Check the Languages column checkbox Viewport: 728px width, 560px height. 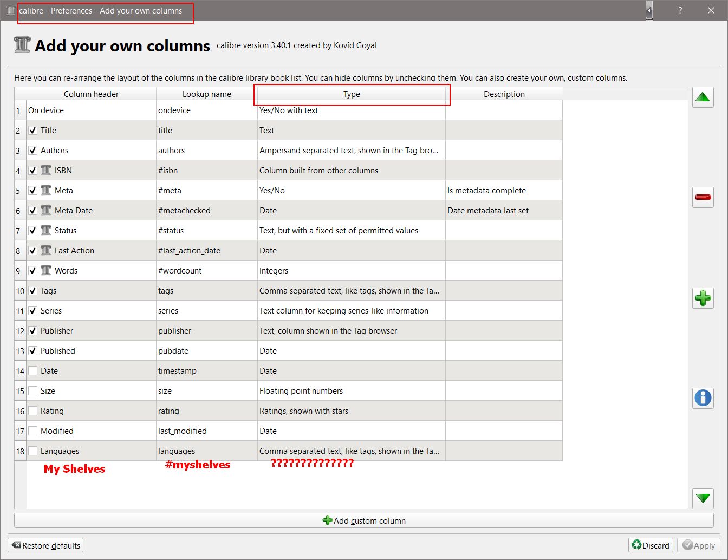pyautogui.click(x=33, y=451)
